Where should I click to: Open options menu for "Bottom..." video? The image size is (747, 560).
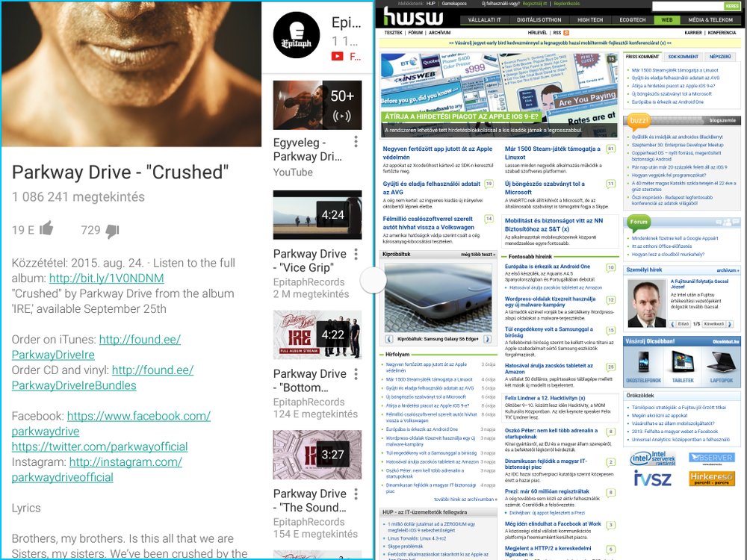[356, 374]
